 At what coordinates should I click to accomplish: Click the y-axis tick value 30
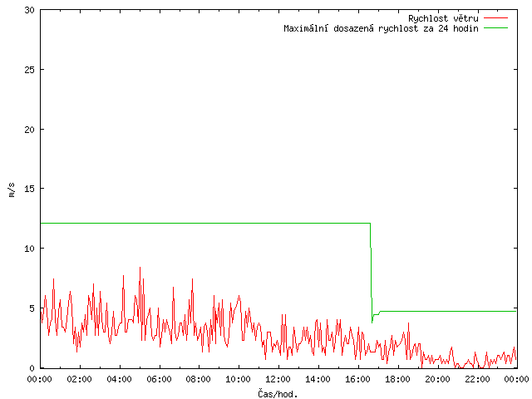point(30,10)
